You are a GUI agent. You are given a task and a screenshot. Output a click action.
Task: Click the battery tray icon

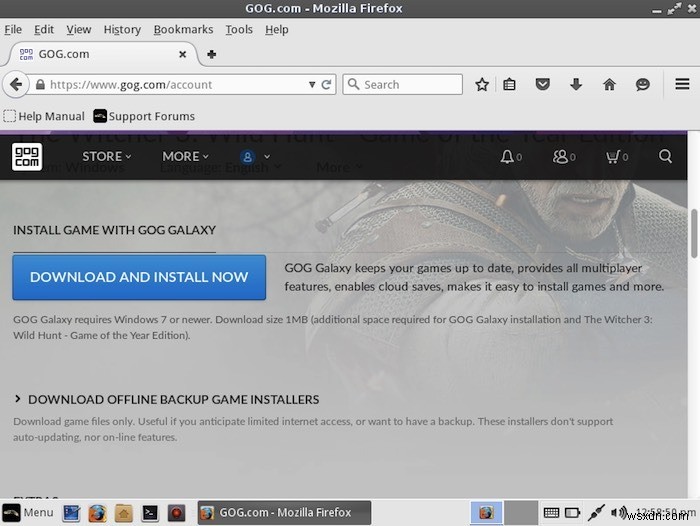point(572,513)
